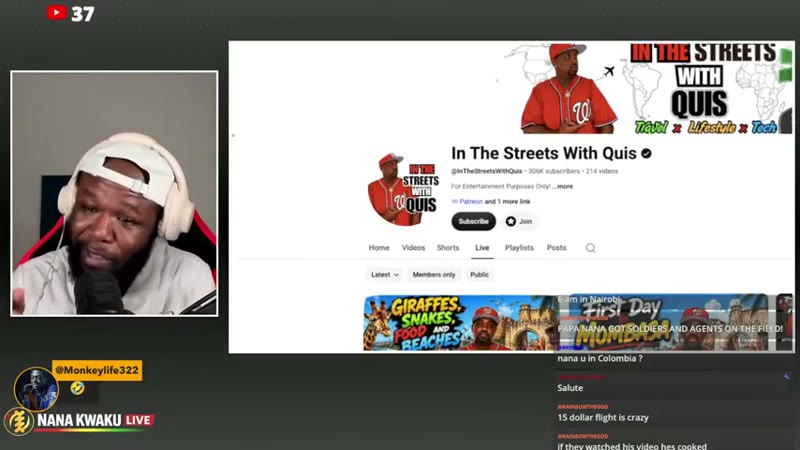Click the 'Salute' chat message
The image size is (800, 450).
click(x=570, y=388)
